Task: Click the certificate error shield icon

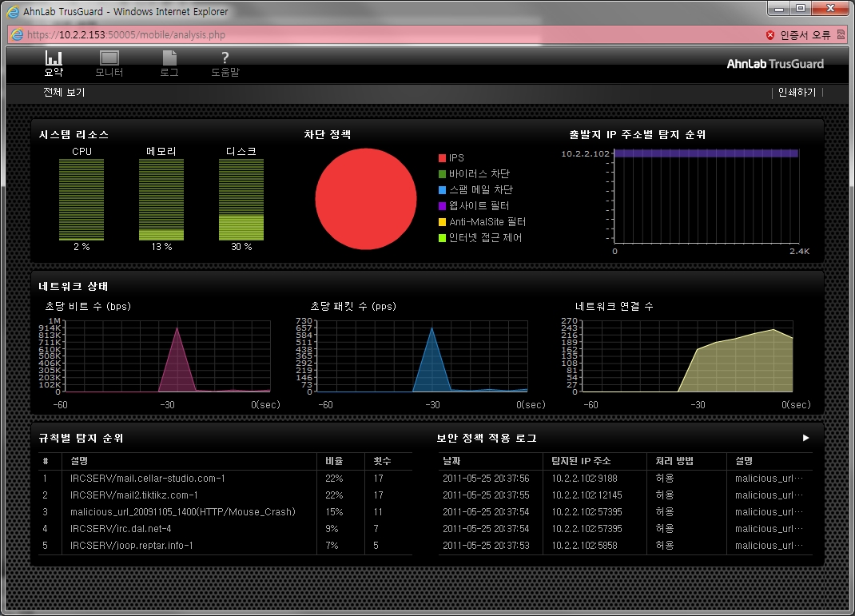Action: point(770,35)
